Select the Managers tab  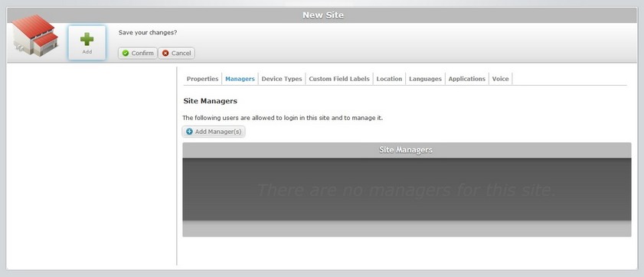(x=240, y=79)
